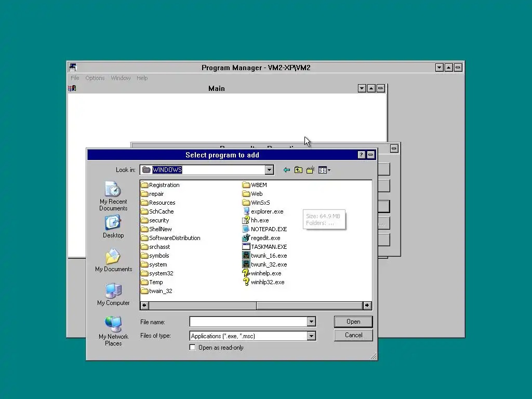The image size is (532, 399).
Task: Click the left arrow on the horizontal scrollbar
Action: [144, 305]
